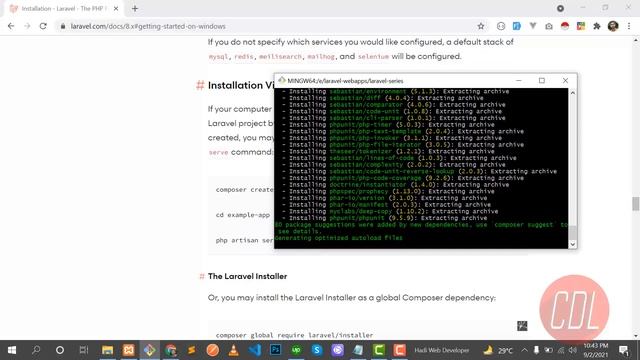Viewport: 640px width, 360px height.
Task: View site info via padlock icon
Action: click(62, 26)
